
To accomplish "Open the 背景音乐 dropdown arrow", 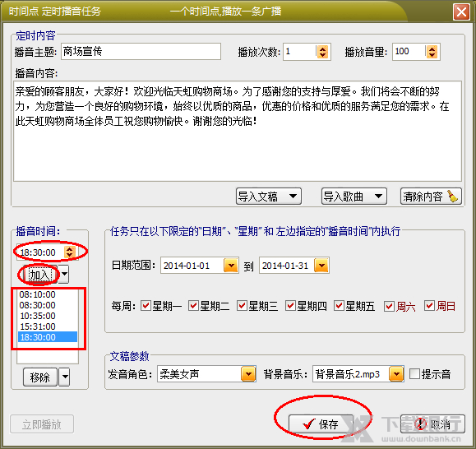I will pos(396,374).
